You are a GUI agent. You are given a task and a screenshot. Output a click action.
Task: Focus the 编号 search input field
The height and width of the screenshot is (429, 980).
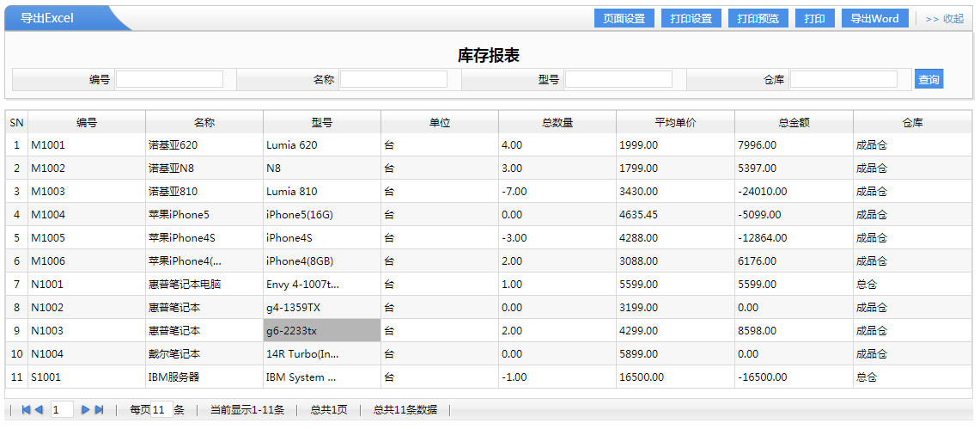click(169, 79)
